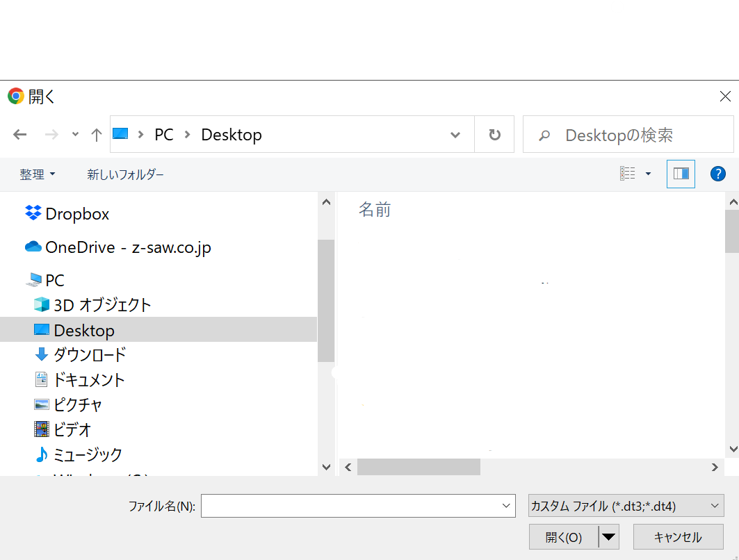Open the address bar path dropdown

point(455,134)
